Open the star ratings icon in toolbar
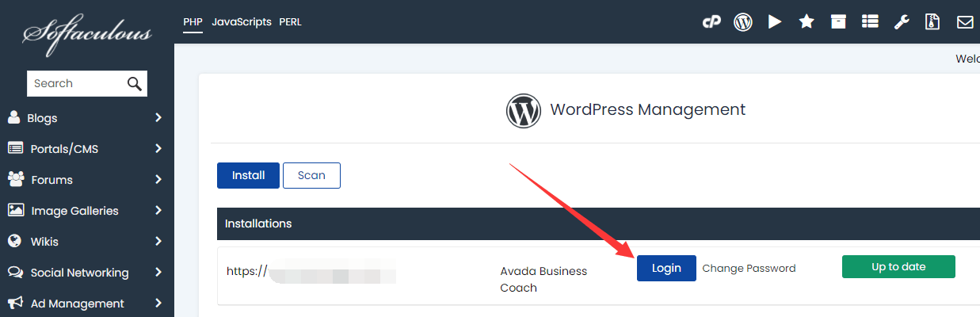This screenshot has height=317, width=980. [806, 22]
